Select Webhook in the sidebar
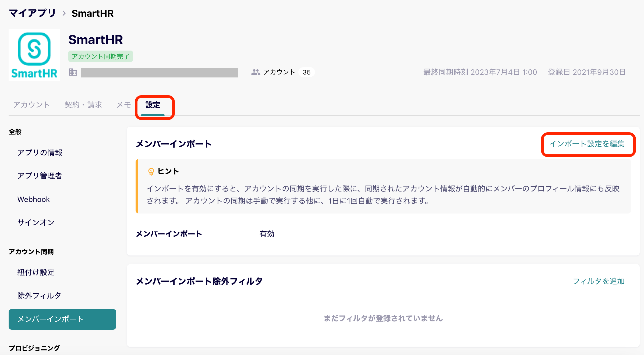 click(34, 199)
